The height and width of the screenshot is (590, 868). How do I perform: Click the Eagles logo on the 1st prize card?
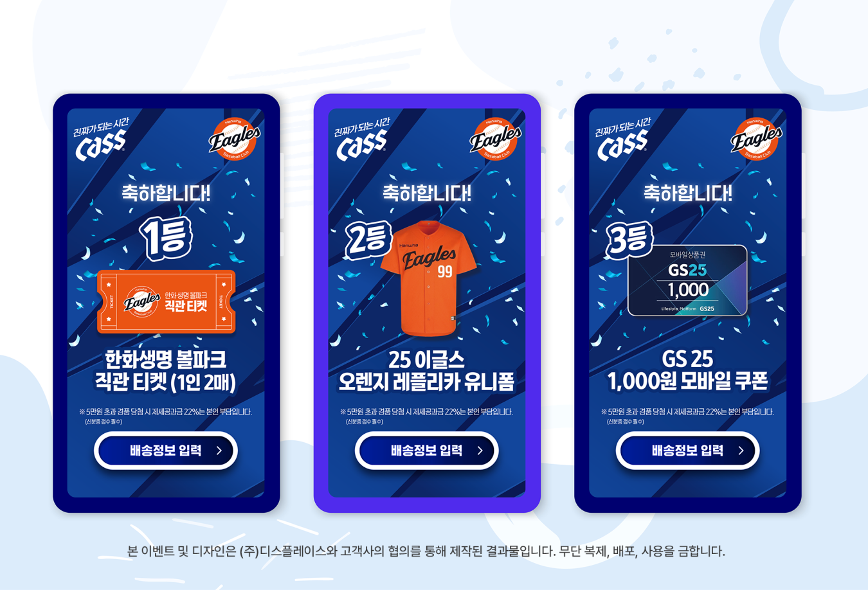coord(234,138)
